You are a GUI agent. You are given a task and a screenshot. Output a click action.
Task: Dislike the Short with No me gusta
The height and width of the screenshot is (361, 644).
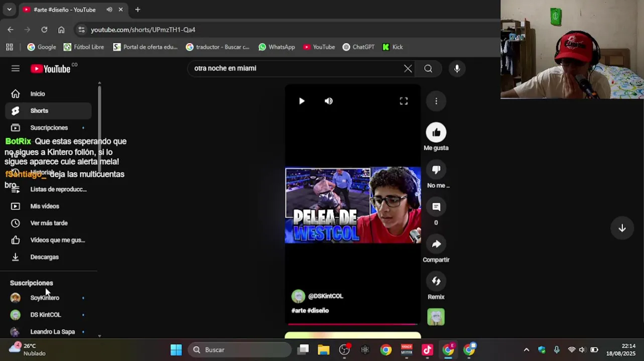pos(436,169)
